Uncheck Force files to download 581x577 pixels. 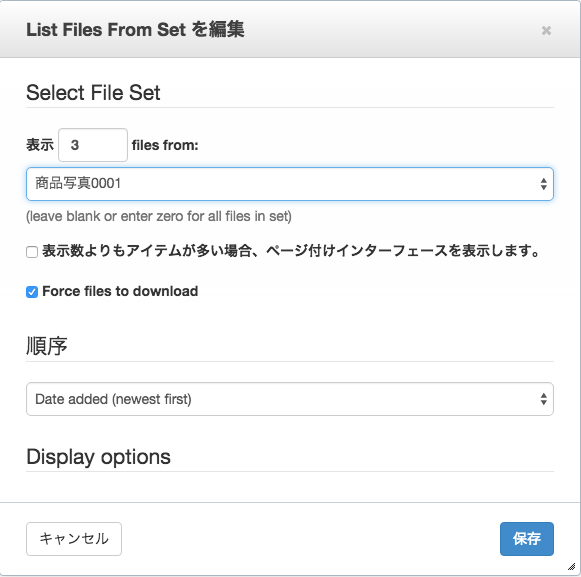[32, 292]
